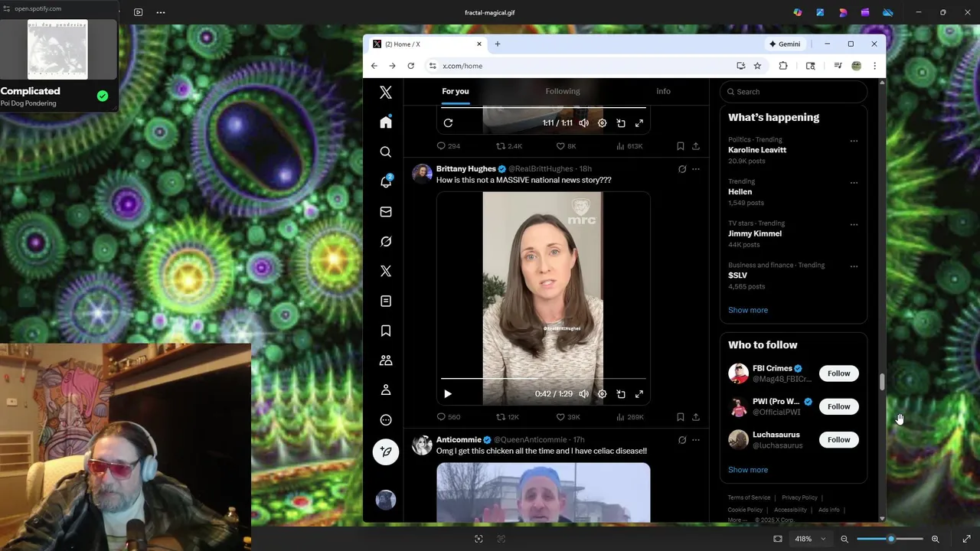Open options for Hellen trend
980x551 pixels.
(854, 183)
